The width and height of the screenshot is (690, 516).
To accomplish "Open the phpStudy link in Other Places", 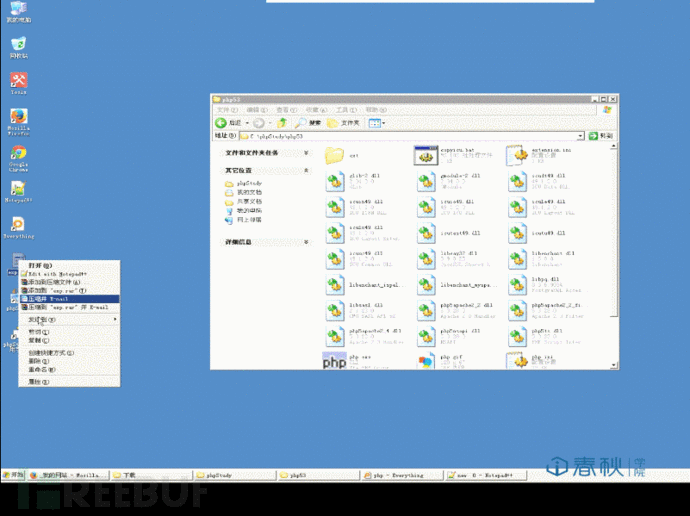I will (x=244, y=183).
